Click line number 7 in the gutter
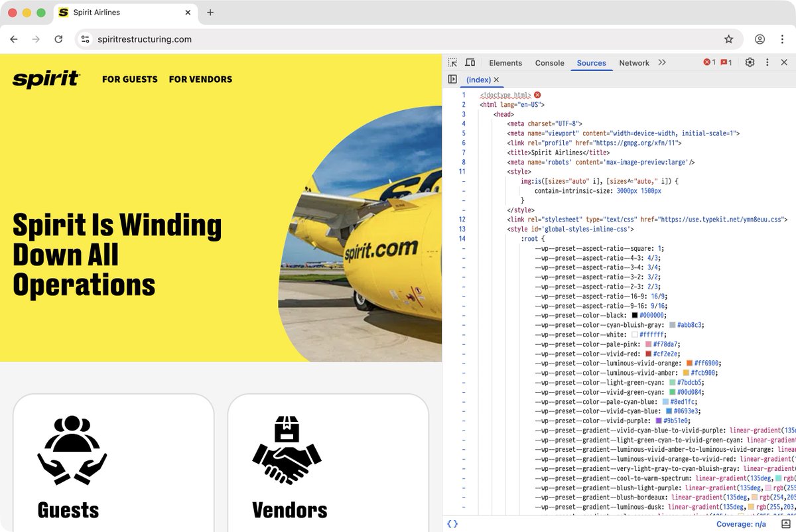This screenshot has width=796, height=532. [464, 153]
